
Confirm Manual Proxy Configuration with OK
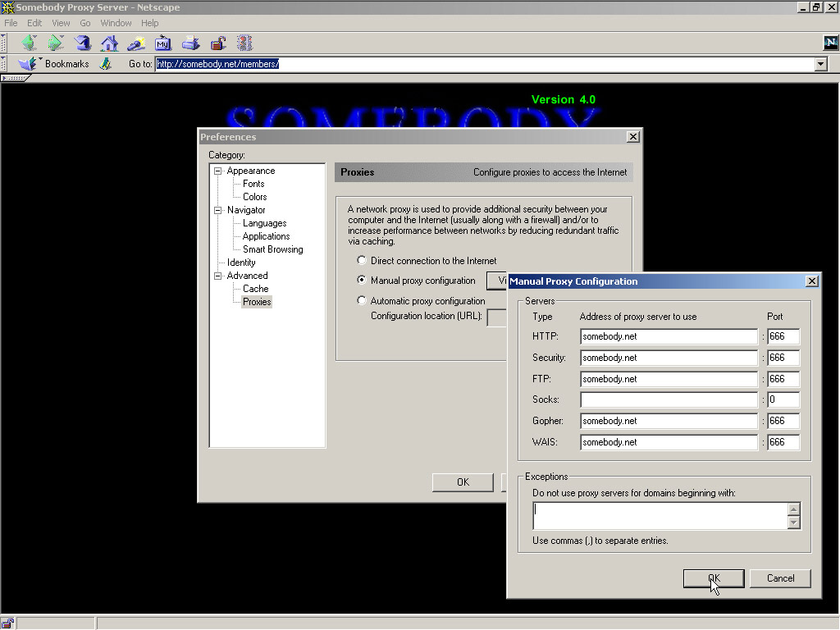(714, 578)
